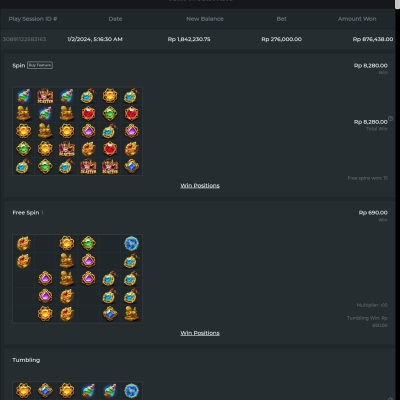400x400 pixels.
Task: Click the green gem in Free Spin 1 grid
Action: coord(88,243)
